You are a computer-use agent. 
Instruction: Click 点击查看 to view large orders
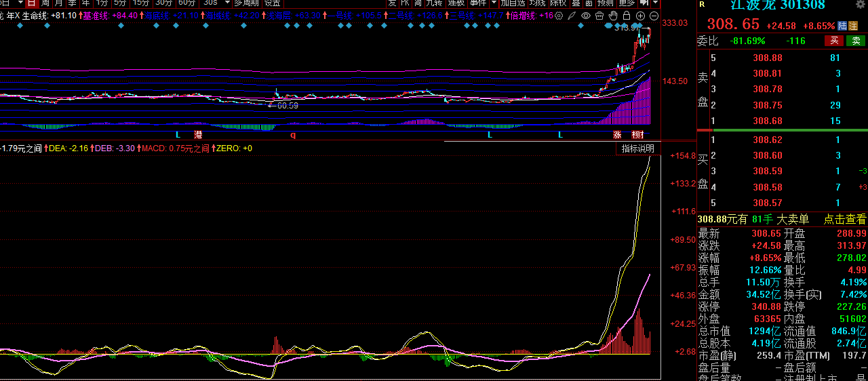(844, 219)
